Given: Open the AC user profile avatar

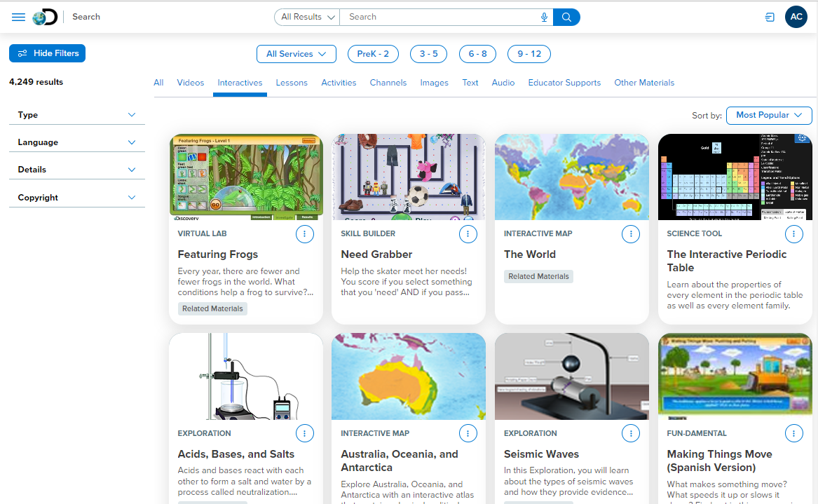Looking at the screenshot, I should click(796, 17).
